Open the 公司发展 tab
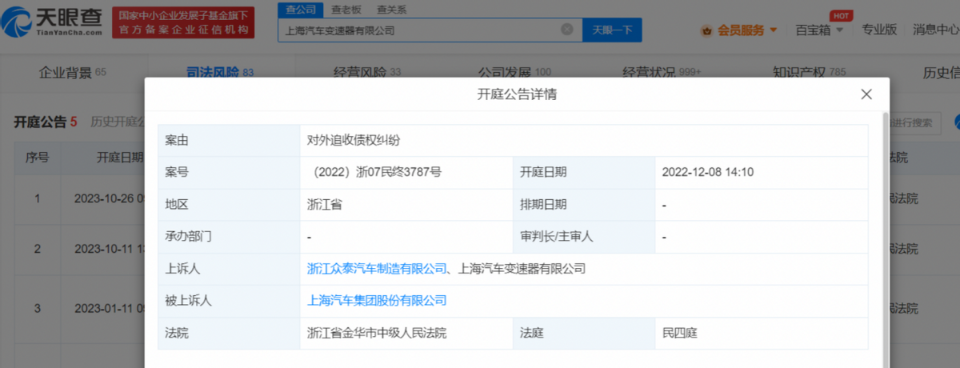 (514, 72)
